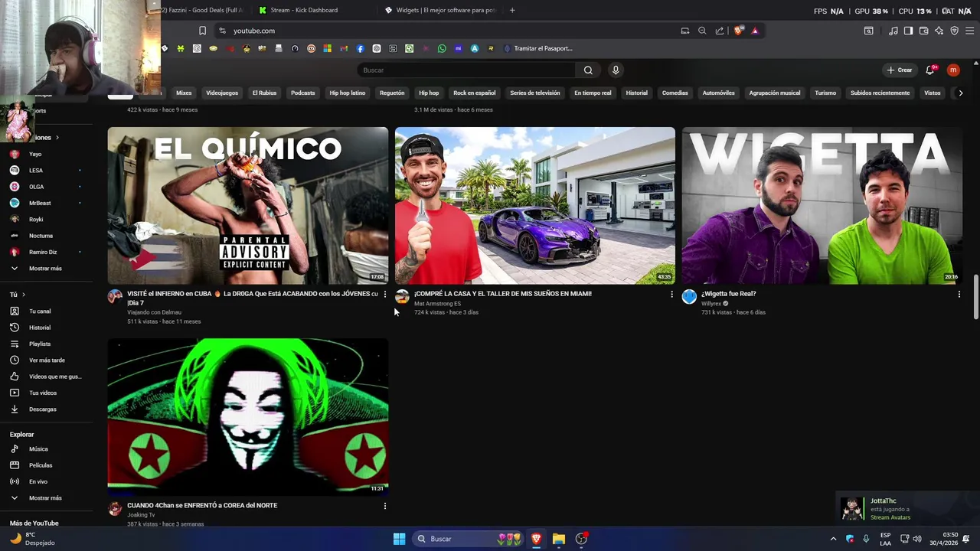
Task: Select the Comedias category chip
Action: [675, 93]
